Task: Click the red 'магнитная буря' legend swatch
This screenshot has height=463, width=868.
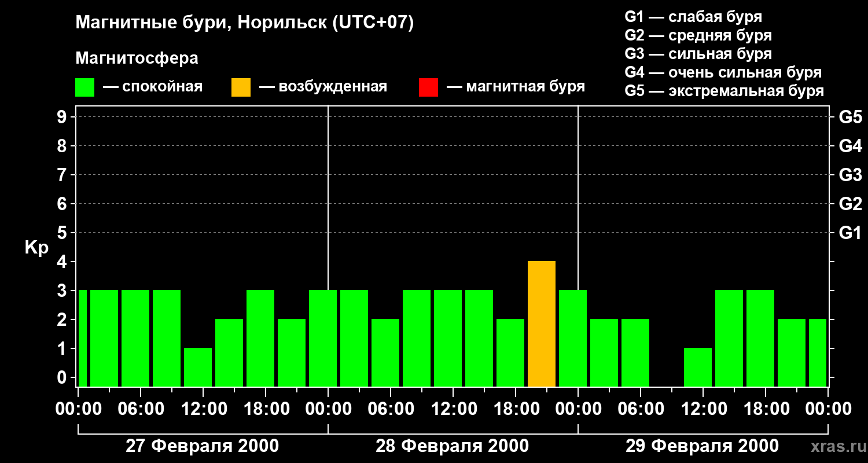Action: click(x=428, y=87)
